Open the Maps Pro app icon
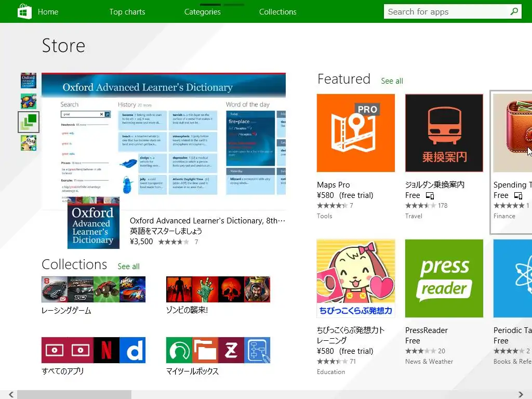 point(355,133)
